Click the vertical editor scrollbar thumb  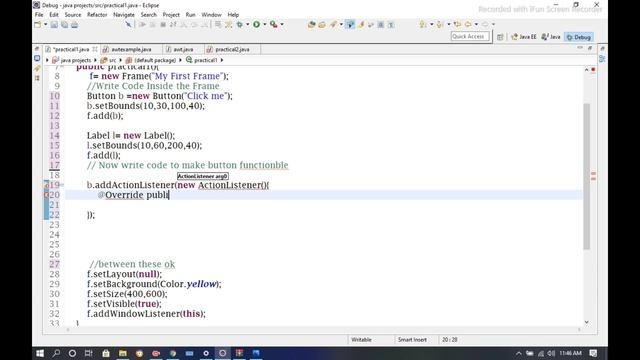click(587, 176)
